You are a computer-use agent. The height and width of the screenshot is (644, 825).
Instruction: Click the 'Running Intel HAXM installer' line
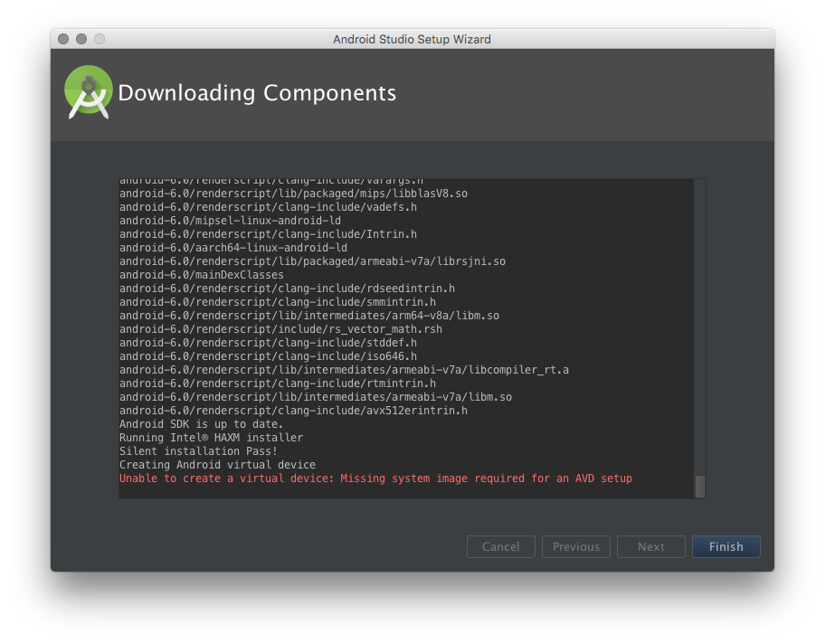[211, 437]
